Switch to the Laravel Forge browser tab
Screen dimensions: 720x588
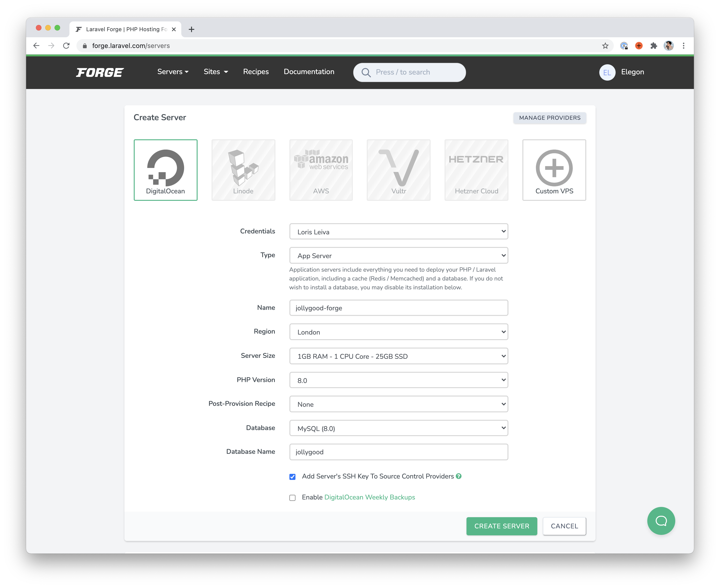[x=125, y=29]
